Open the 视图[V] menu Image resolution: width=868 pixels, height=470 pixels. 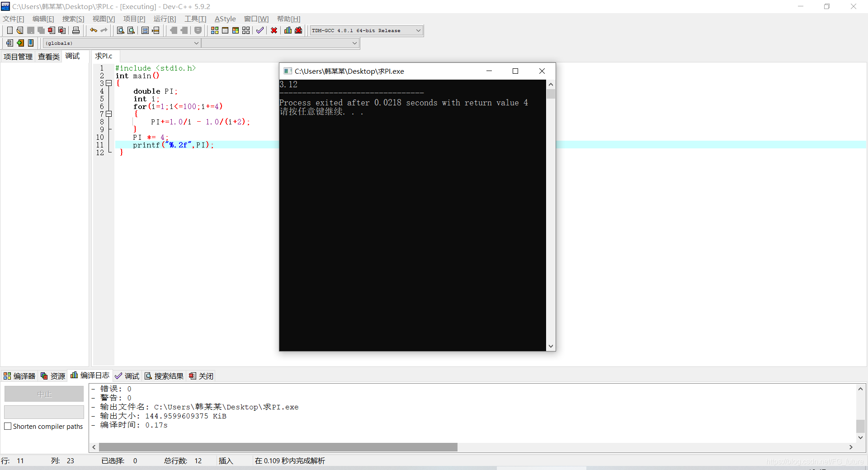click(104, 19)
